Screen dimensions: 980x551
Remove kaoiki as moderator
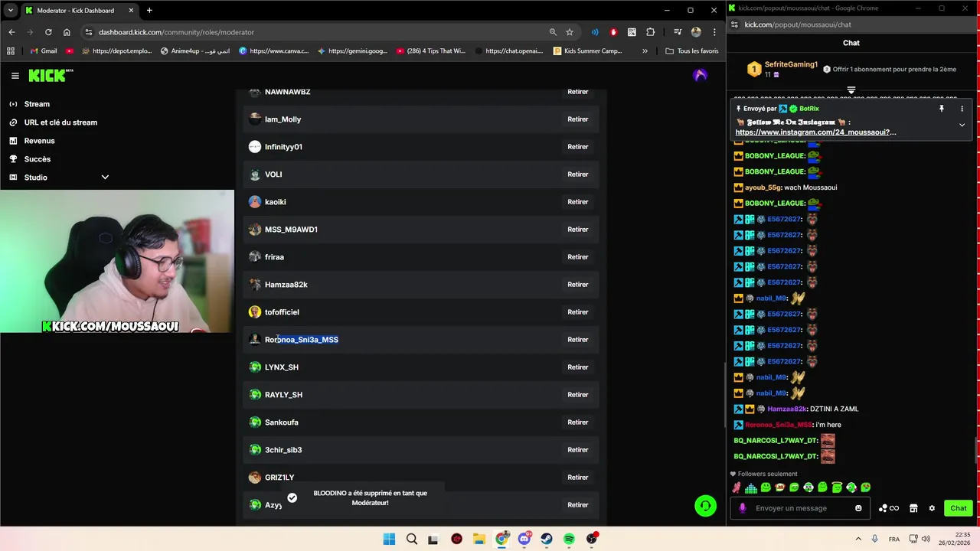coord(577,202)
